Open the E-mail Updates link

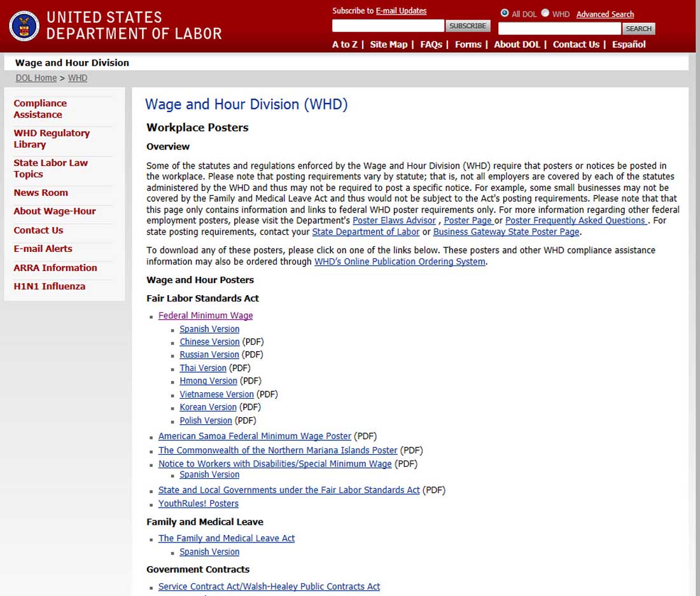[401, 11]
